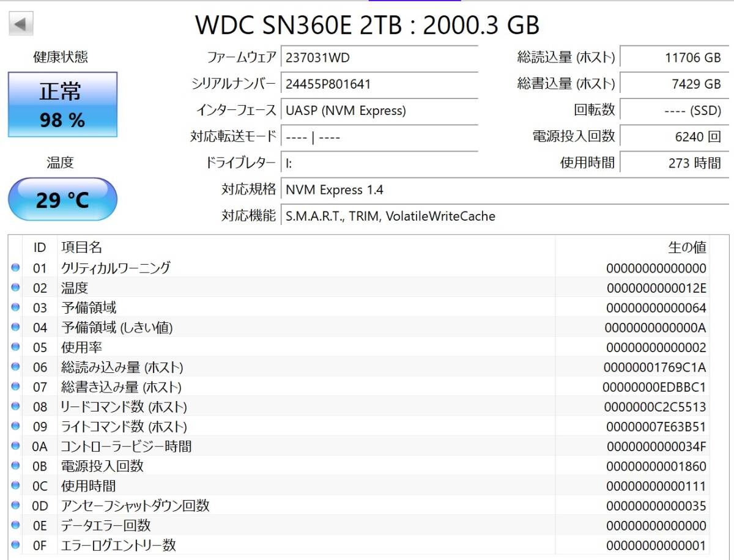Click status dot for ID 0A コントローラービジー時間
The image size is (734, 560).
[15, 446]
